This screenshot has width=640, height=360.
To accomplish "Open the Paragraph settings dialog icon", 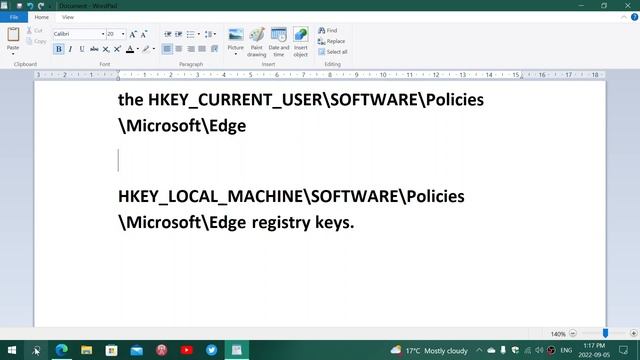I will [x=214, y=49].
